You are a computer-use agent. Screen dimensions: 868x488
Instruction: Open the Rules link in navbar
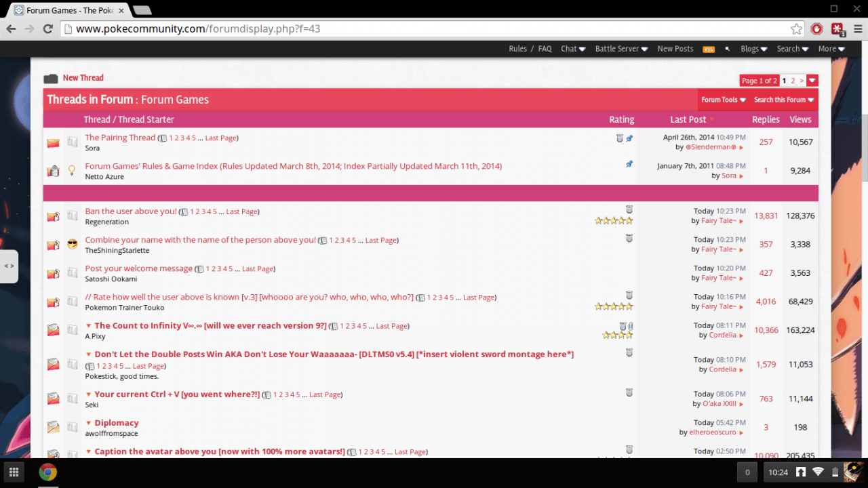(x=518, y=49)
